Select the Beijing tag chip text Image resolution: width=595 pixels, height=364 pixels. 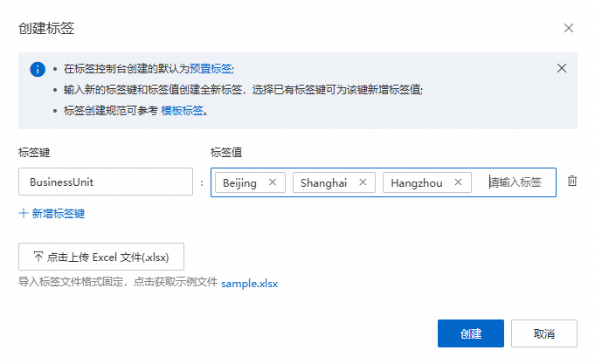pyautogui.click(x=239, y=183)
